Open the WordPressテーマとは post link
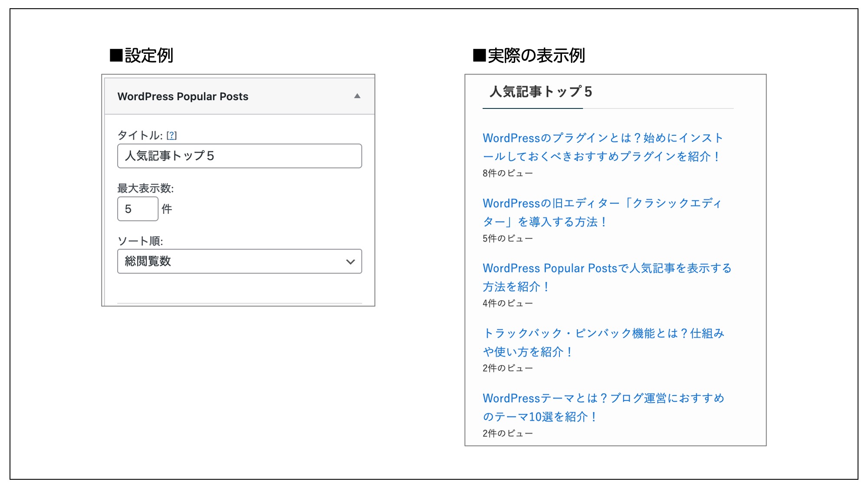Screen dimensions: 868x488 pyautogui.click(x=603, y=407)
